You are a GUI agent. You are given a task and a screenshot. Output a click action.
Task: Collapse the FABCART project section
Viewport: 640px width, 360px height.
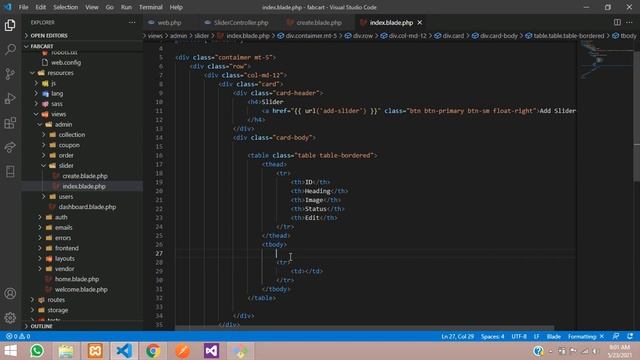pos(82,46)
